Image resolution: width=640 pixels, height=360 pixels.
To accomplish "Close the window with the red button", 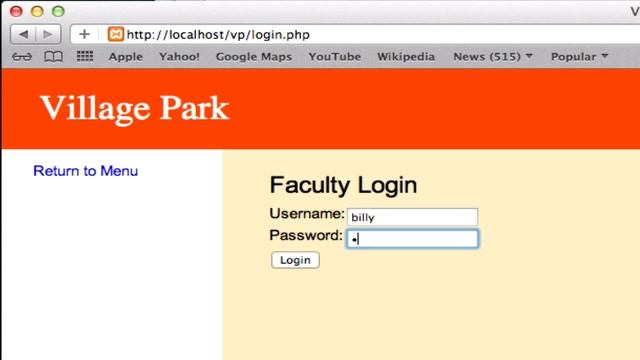I will (16, 11).
